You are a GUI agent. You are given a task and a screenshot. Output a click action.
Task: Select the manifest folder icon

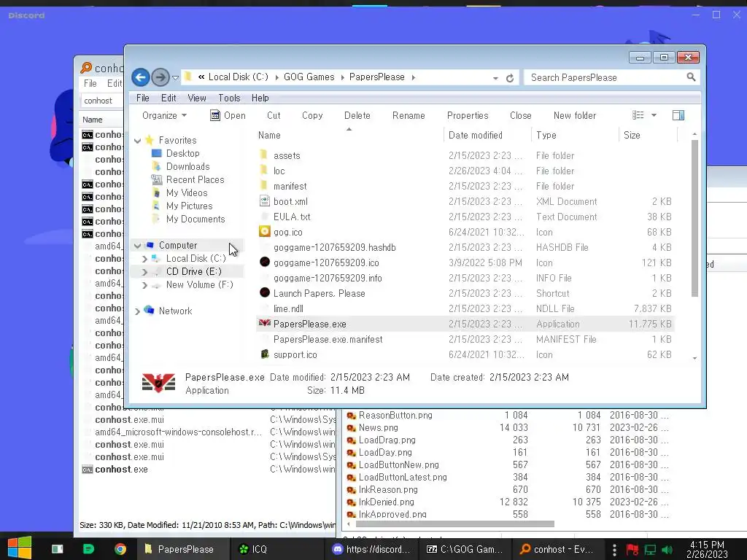pos(264,186)
